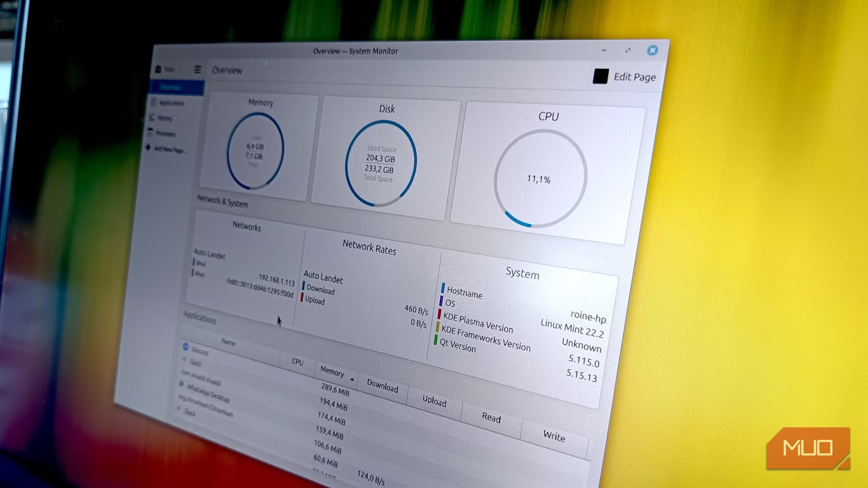868x488 pixels.
Task: Sort applications by CPU column
Action: pos(297,362)
